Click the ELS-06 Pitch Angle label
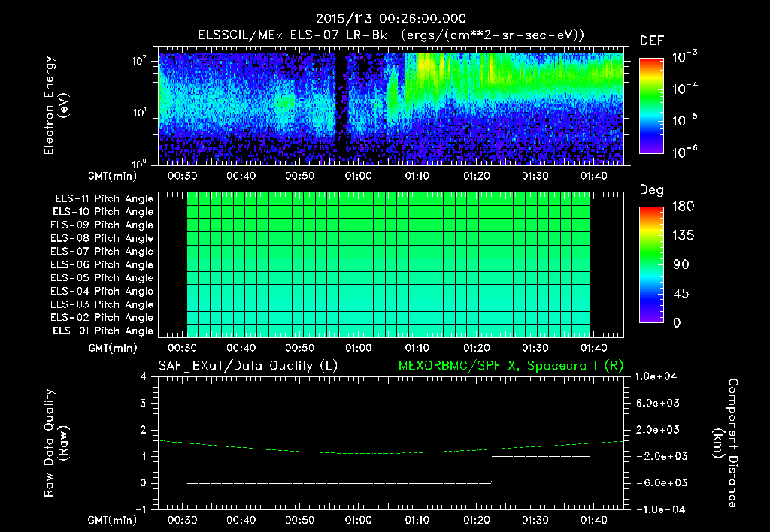 point(102,264)
